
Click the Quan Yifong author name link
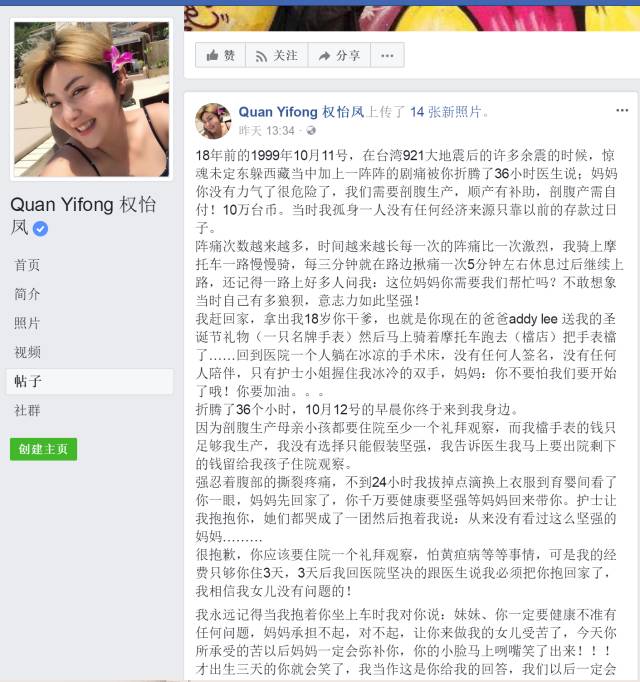tap(301, 112)
